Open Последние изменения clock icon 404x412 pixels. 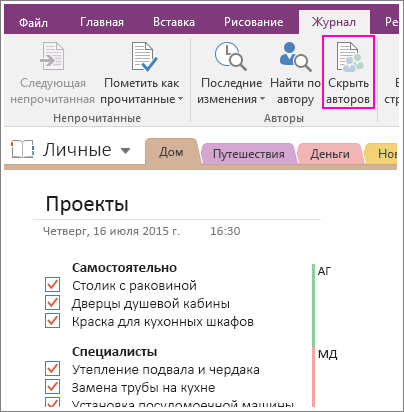pyautogui.click(x=231, y=56)
